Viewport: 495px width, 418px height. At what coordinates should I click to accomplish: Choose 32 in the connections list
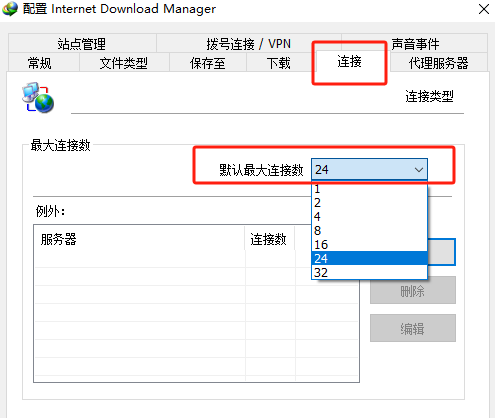point(369,272)
